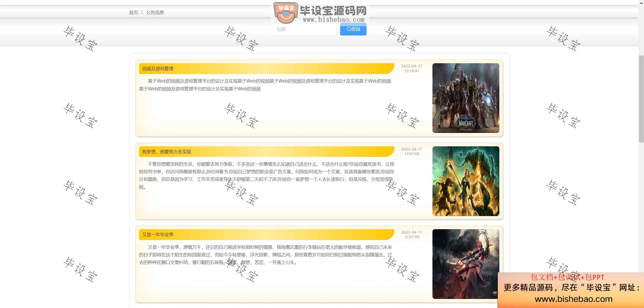Open the 又是一年毕业季 announcement title
The height and width of the screenshot is (308, 644).
pyautogui.click(x=158, y=234)
